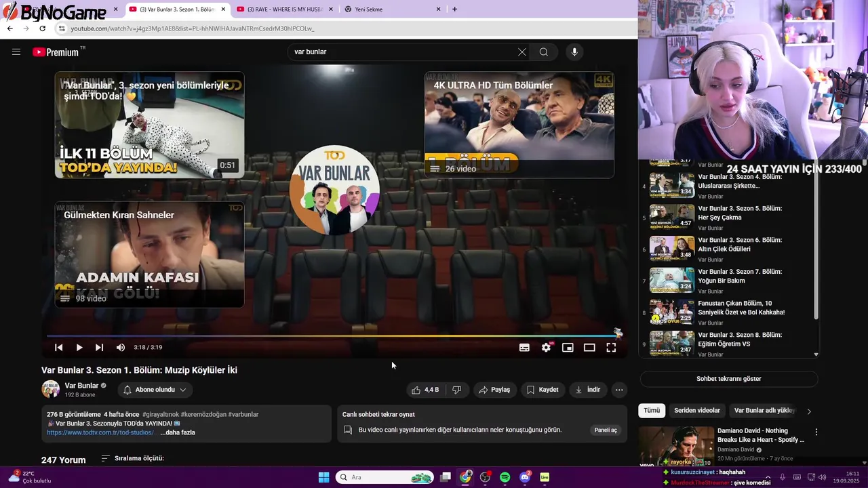Play the video
The height and width of the screenshot is (488, 868).
pyautogui.click(x=79, y=348)
